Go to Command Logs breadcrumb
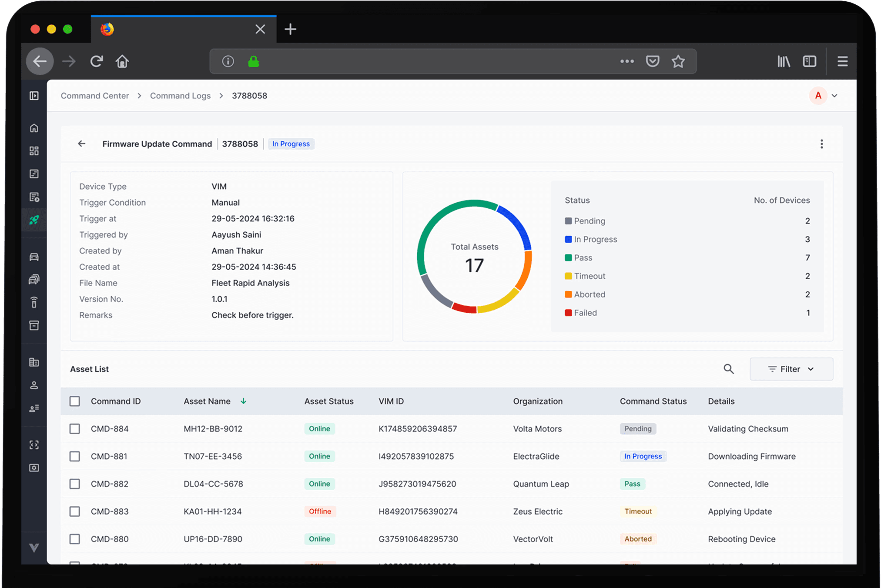This screenshot has width=881, height=588. 180,96
